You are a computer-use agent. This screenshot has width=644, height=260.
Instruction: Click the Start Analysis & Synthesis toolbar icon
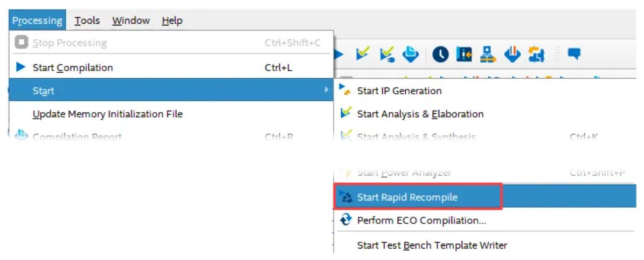(387, 54)
